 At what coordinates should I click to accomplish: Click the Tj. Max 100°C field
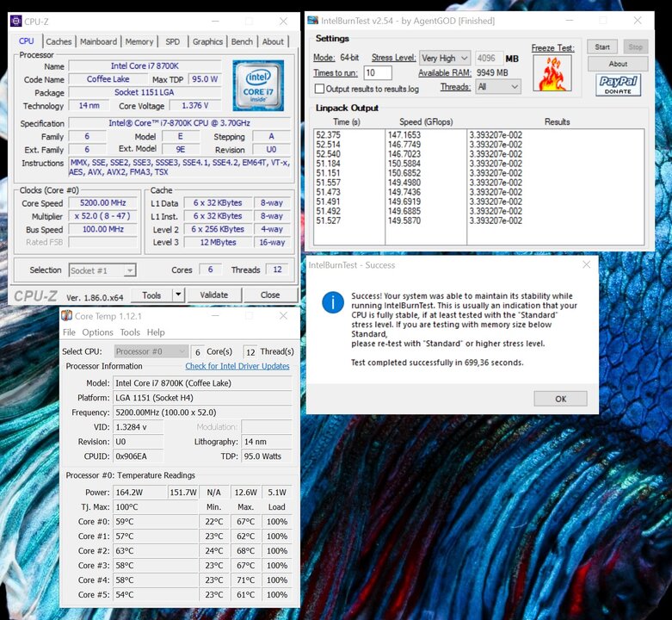click(x=156, y=507)
